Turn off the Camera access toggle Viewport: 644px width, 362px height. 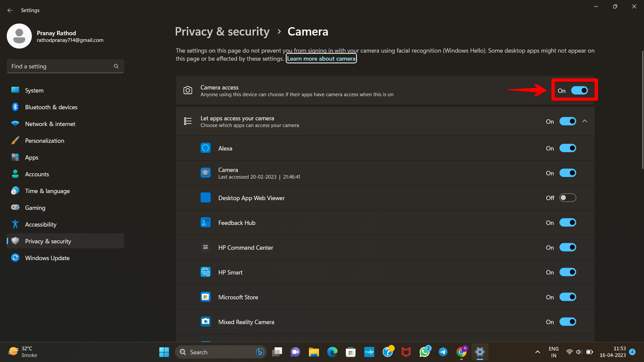(579, 90)
